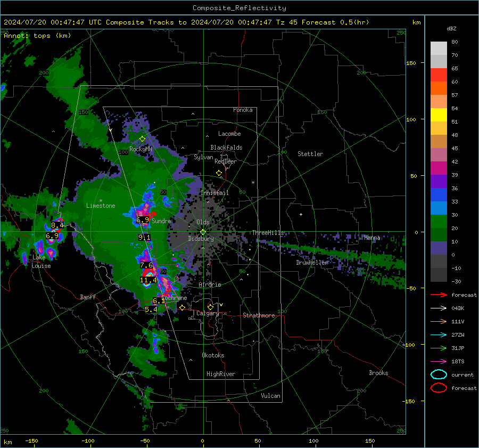The height and width of the screenshot is (448, 479).
Task: Click the cyan 'current' ellipse in legend
Action: (439, 374)
